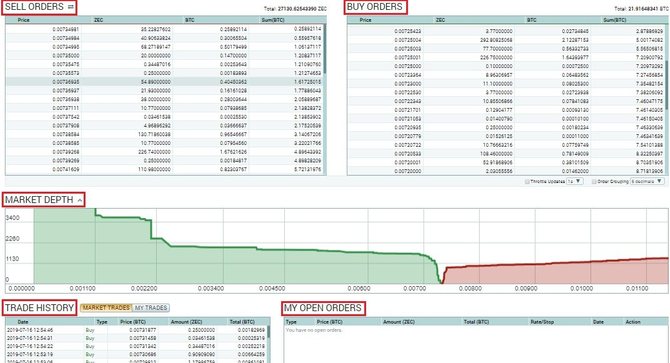This screenshot has width=670, height=363.
Task: Click Date header in My Open Orders
Action: [x=598, y=322]
